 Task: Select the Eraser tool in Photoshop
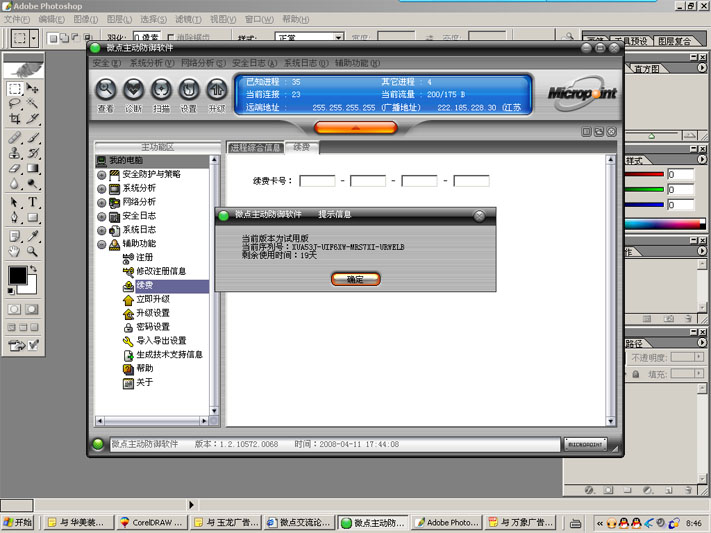click(x=15, y=168)
